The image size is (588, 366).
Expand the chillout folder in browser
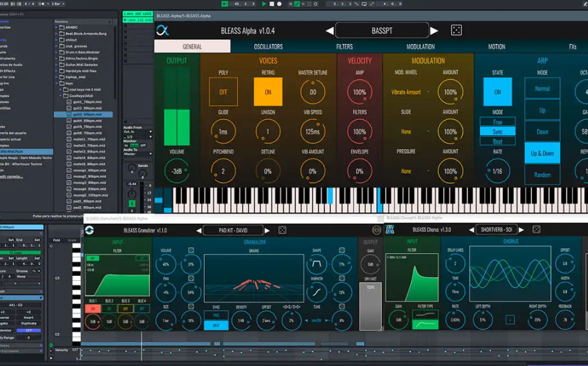tap(57, 40)
